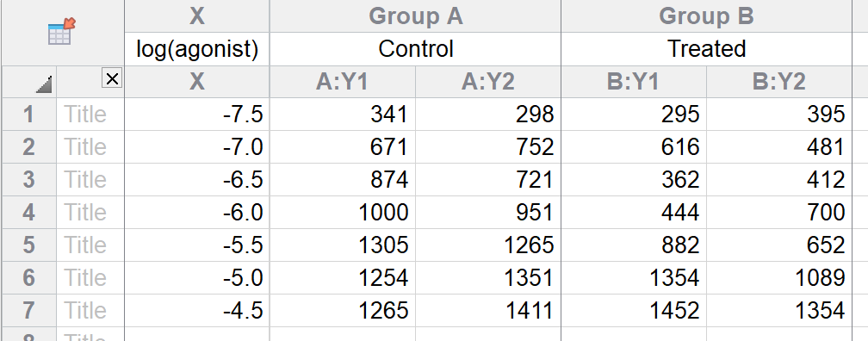Select the A:Y2 subcolumn header

pos(488,82)
